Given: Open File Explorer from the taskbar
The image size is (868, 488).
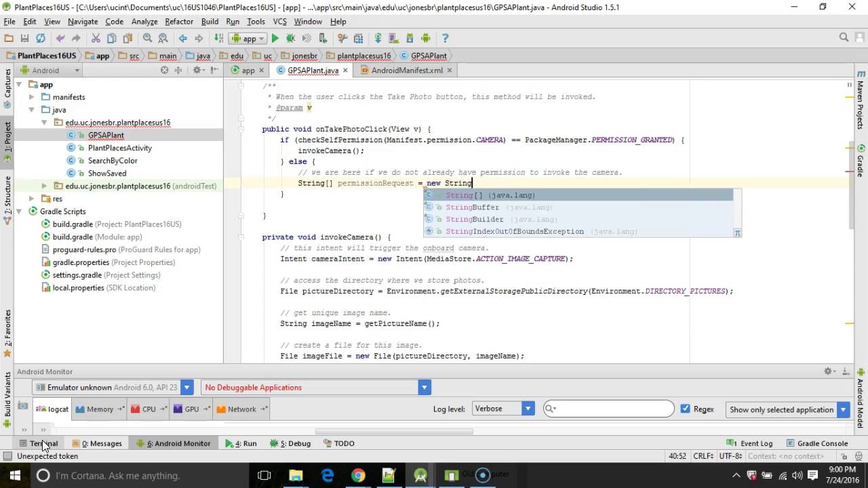Looking at the screenshot, I should pyautogui.click(x=296, y=475).
